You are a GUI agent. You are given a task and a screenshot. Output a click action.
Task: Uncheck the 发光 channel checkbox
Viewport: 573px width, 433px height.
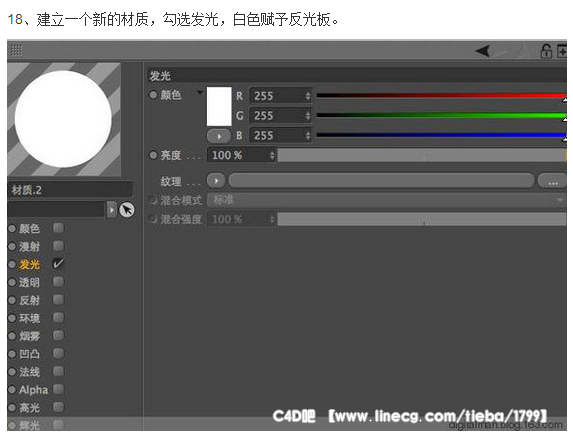point(58,263)
